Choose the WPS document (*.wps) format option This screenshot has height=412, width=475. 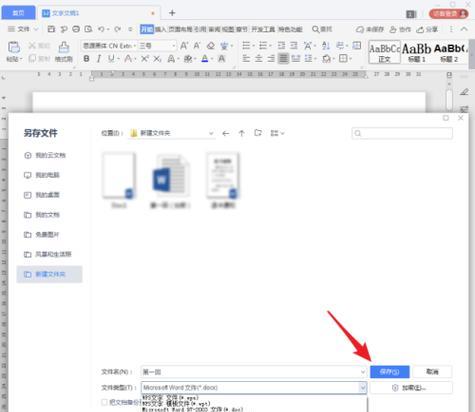(170, 398)
